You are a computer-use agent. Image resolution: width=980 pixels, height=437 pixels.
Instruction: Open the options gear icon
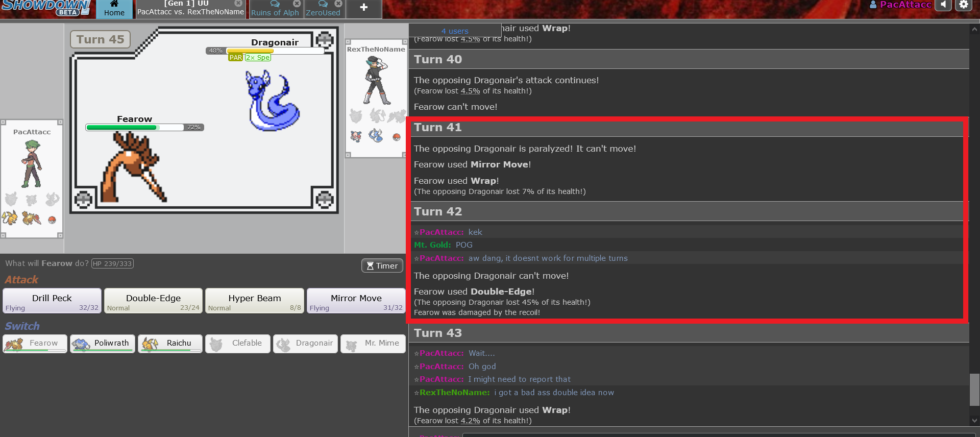pyautogui.click(x=964, y=5)
